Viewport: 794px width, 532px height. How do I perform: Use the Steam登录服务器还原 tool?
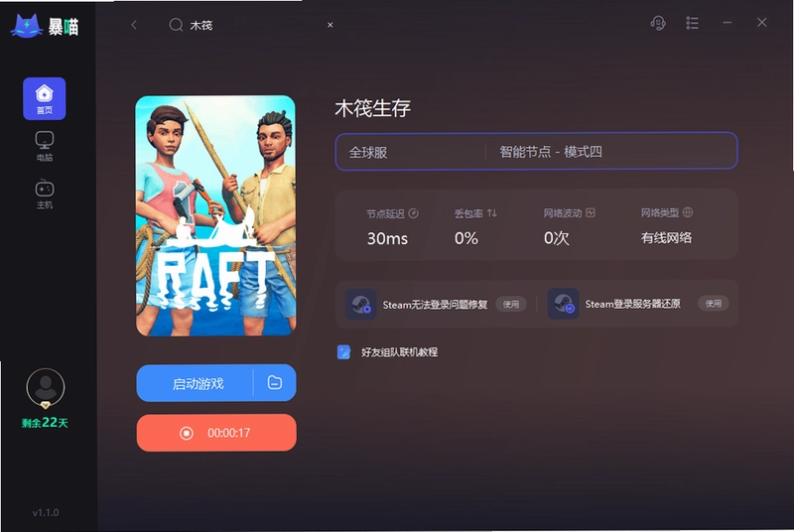pyautogui.click(x=714, y=303)
